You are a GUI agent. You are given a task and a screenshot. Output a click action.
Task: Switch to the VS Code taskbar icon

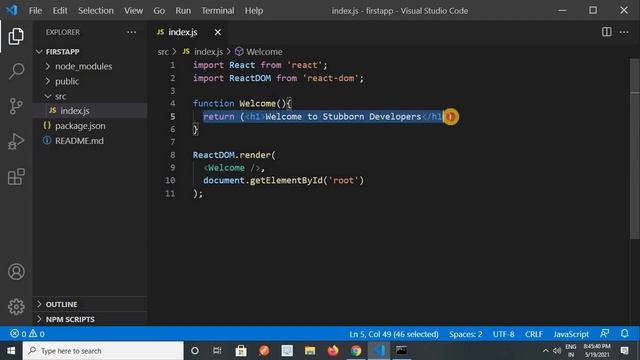[379, 351]
